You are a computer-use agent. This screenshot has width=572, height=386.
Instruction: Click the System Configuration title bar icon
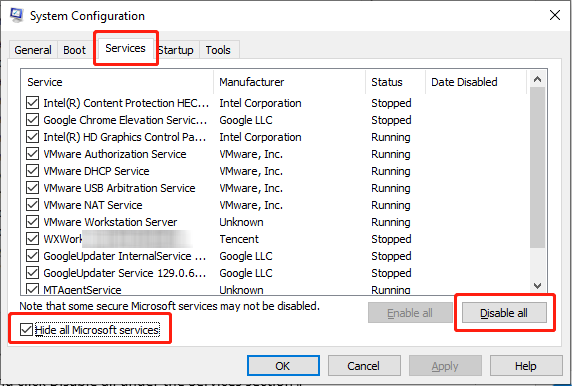coord(16,15)
